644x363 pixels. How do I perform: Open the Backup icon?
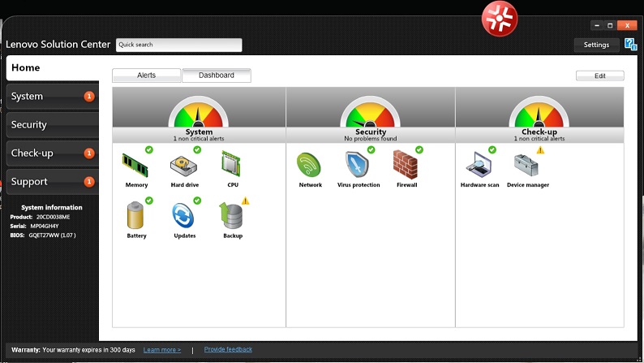(231, 216)
